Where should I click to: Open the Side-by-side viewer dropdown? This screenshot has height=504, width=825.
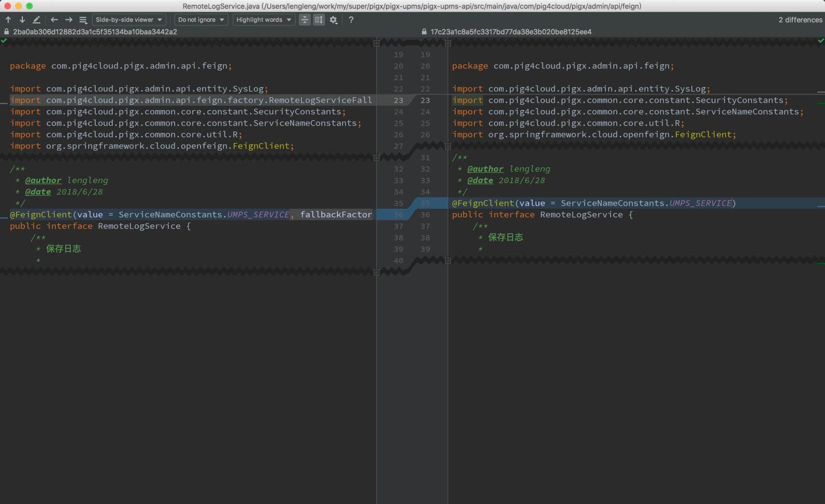coord(129,20)
